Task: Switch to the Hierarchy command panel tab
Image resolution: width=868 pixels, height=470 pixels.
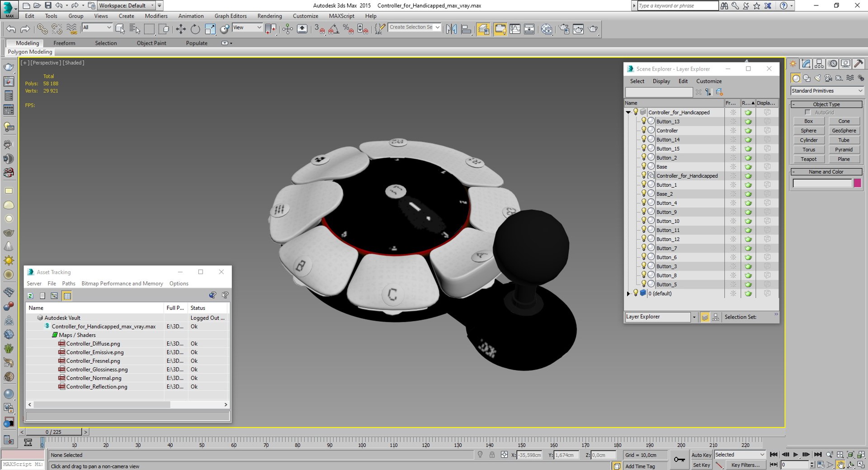Action: [819, 64]
